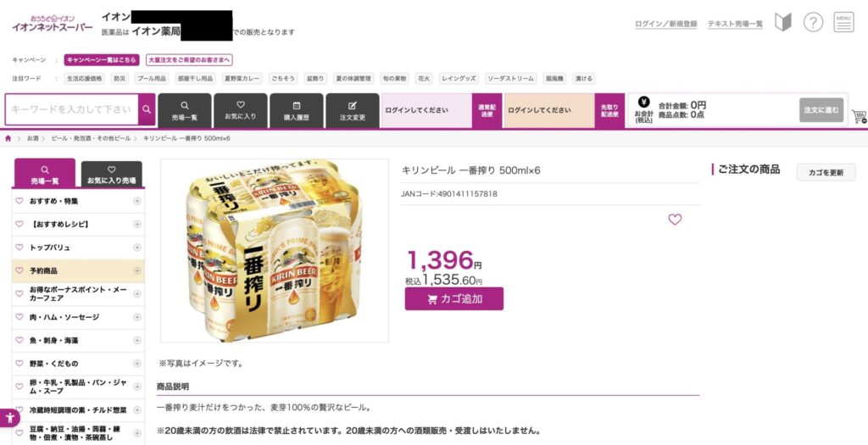Click the Kirin beer product image
Screen dimensions: 868x445
tap(275, 251)
